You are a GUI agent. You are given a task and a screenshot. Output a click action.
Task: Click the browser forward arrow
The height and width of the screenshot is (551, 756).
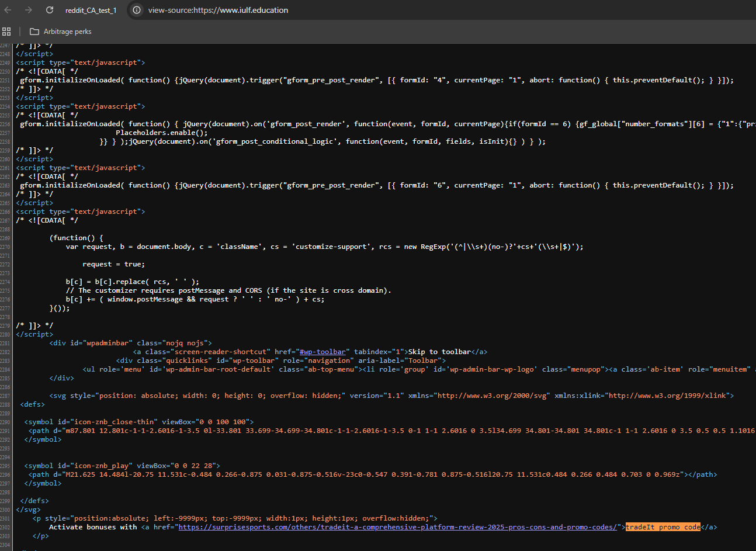29,10
